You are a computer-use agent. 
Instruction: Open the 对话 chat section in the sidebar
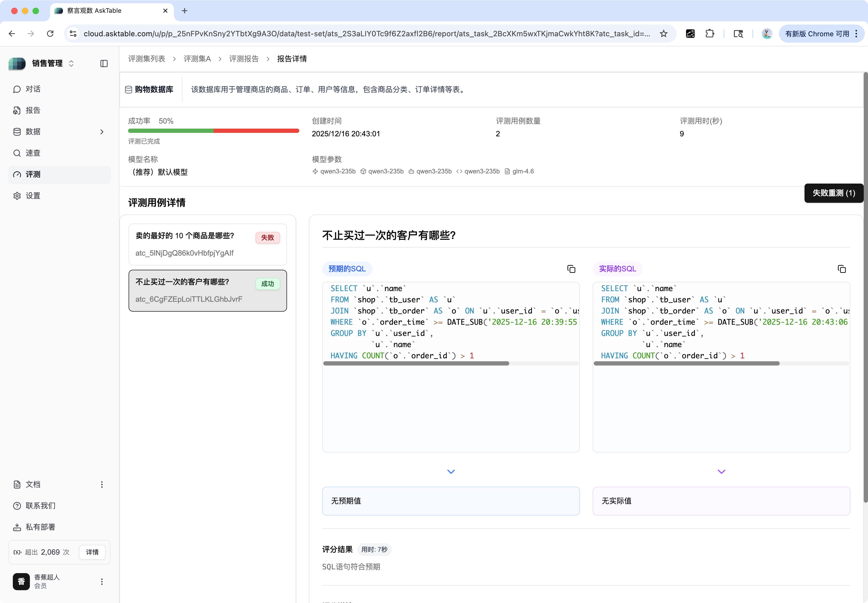[33, 89]
